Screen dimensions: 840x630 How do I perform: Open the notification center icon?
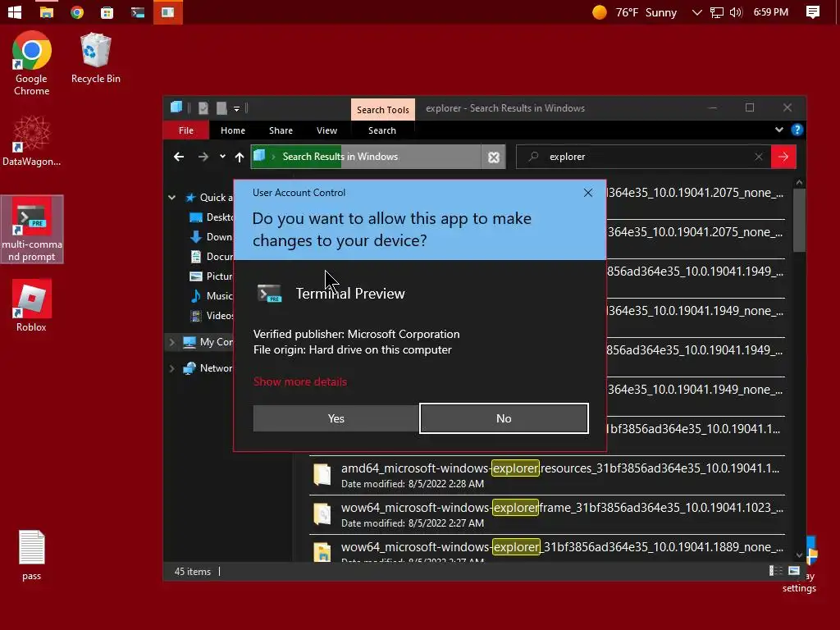click(x=813, y=11)
